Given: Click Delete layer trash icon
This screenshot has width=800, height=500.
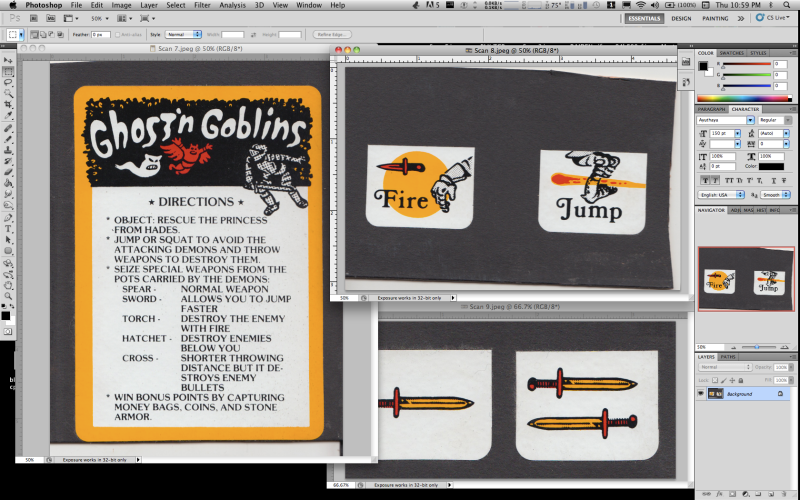Looking at the screenshot, I should (x=783, y=494).
